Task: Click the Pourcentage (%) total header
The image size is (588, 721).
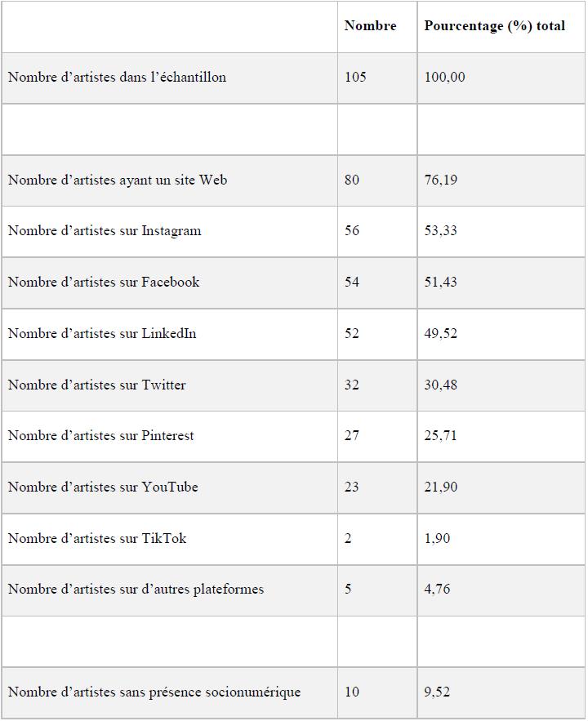Action: point(494,26)
